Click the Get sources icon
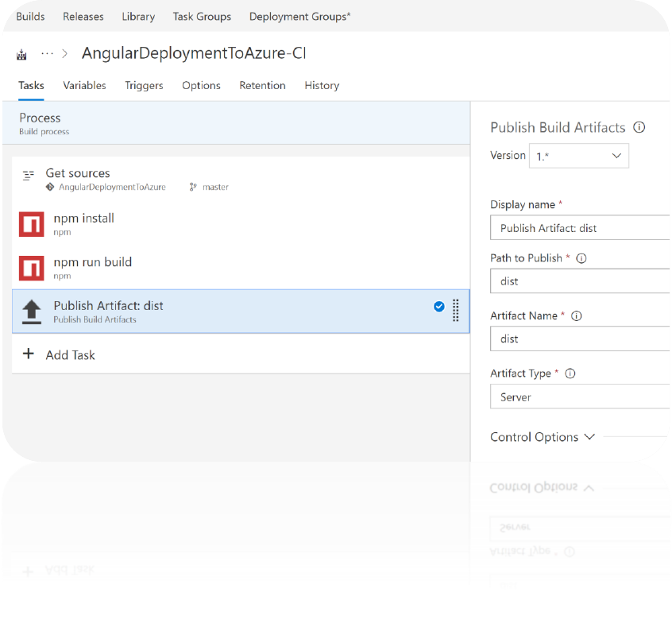Image resolution: width=672 pixels, height=619 pixels. 29,175
